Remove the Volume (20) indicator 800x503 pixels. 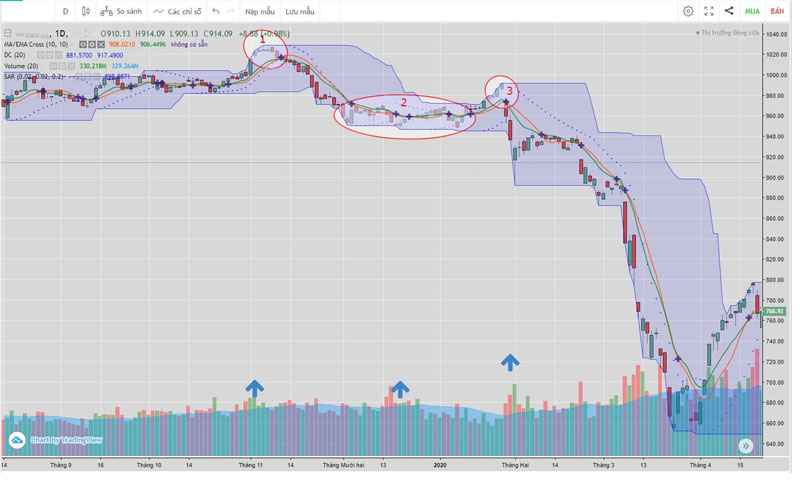coord(71,66)
